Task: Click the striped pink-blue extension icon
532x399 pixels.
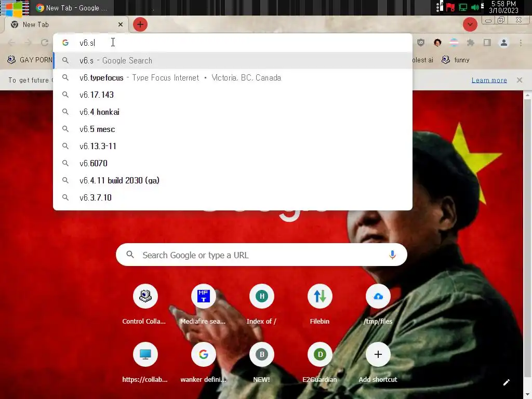Action: pos(454,43)
